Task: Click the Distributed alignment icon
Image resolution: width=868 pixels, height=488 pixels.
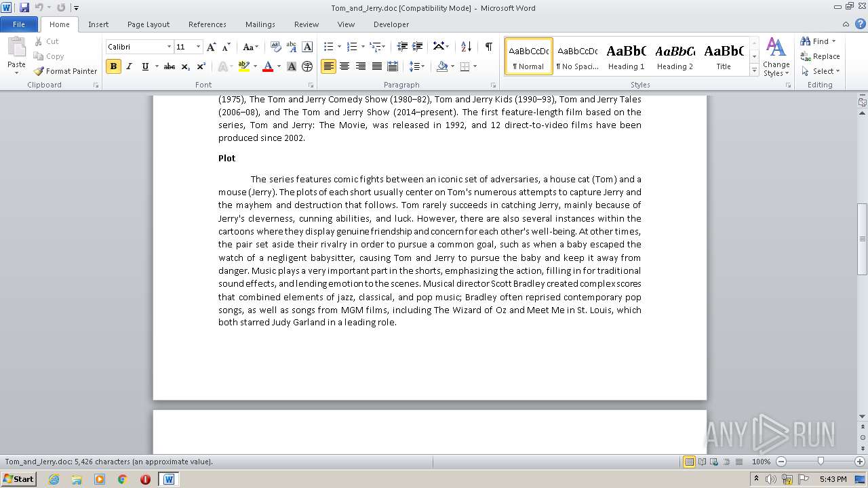Action: point(393,66)
